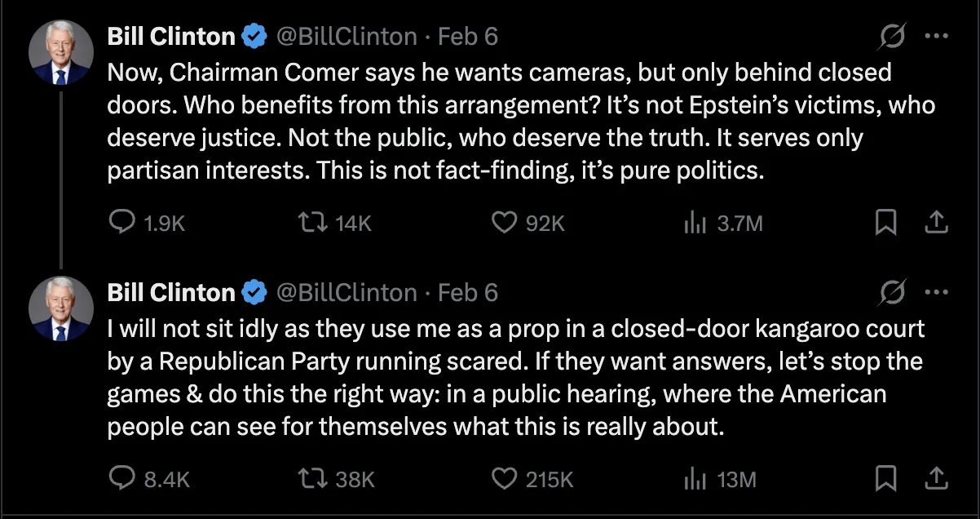Open the Feb 6 timestamp on first tweet
The image size is (980, 519).
467,37
